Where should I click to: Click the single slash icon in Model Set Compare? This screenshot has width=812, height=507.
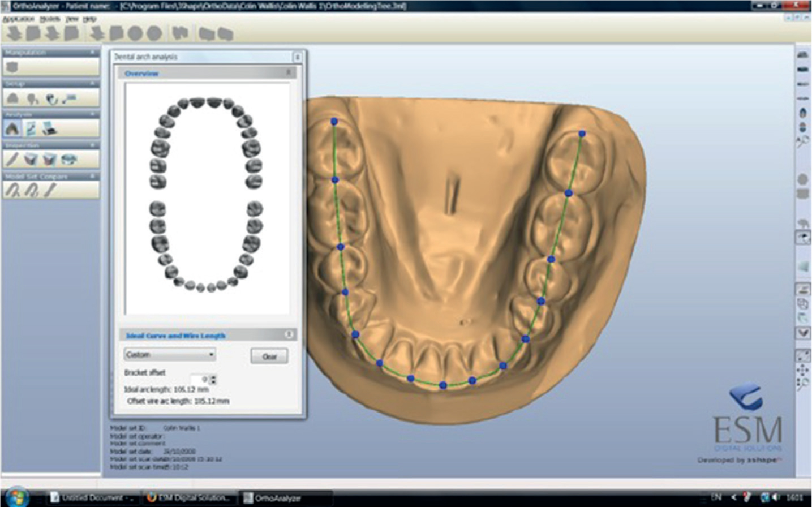coord(50,190)
